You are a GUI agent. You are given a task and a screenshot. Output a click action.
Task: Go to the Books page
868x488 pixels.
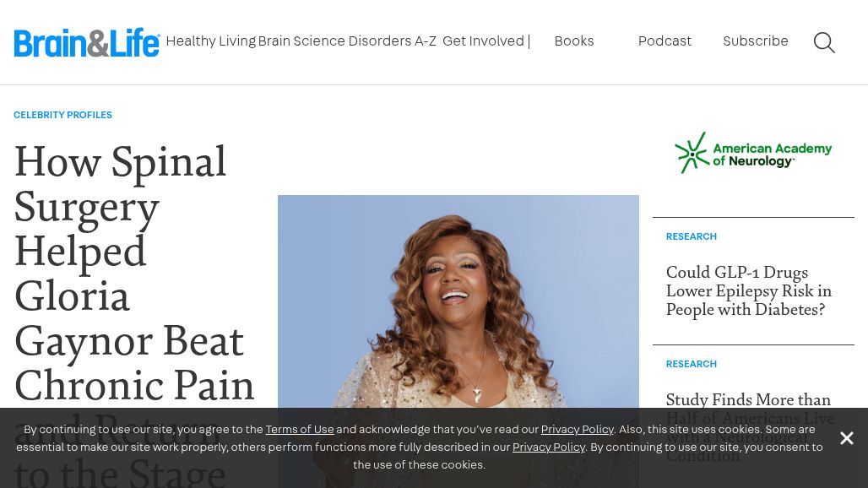[574, 41]
